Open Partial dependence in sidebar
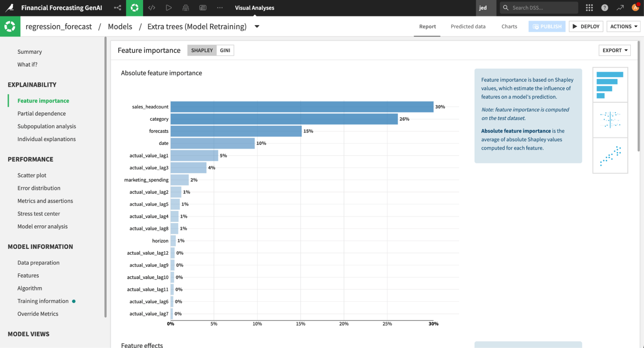This screenshot has width=644, height=348. click(x=42, y=113)
